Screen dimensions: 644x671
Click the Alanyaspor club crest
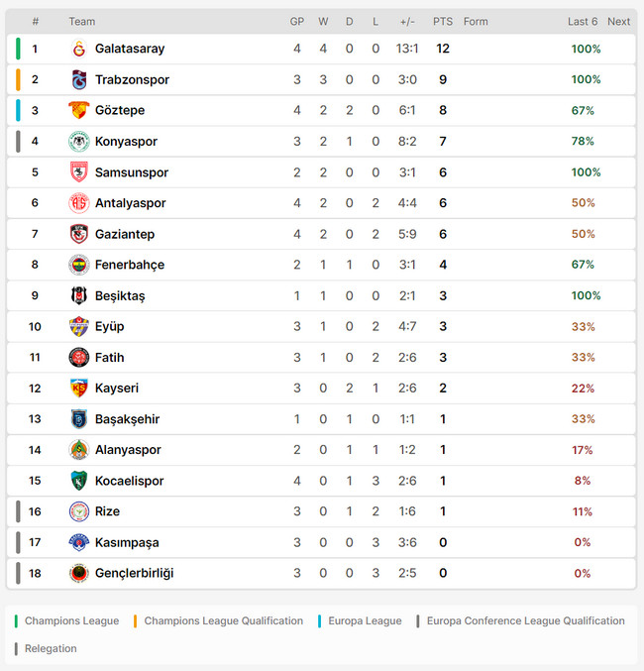click(x=79, y=450)
